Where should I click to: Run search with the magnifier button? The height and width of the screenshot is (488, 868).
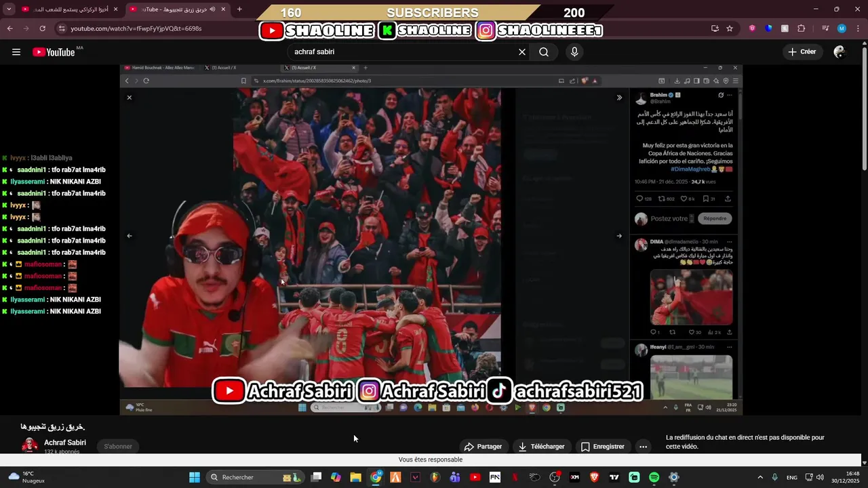tap(544, 52)
